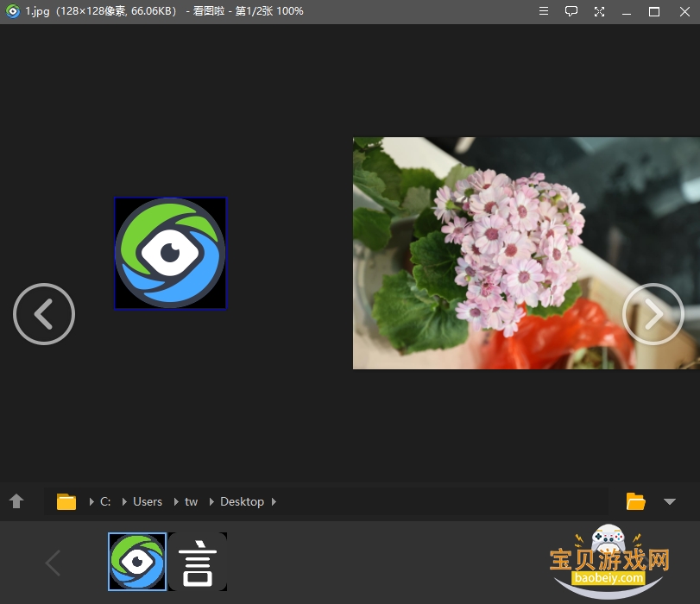Expand the arrow before Desktop
This screenshot has height=604, width=700.
click(x=211, y=502)
